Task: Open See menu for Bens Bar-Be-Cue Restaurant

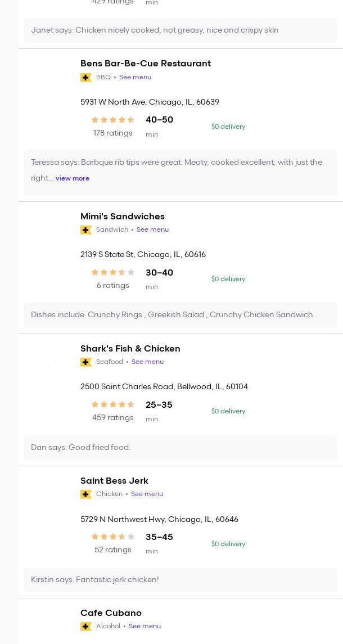Action: click(x=135, y=77)
